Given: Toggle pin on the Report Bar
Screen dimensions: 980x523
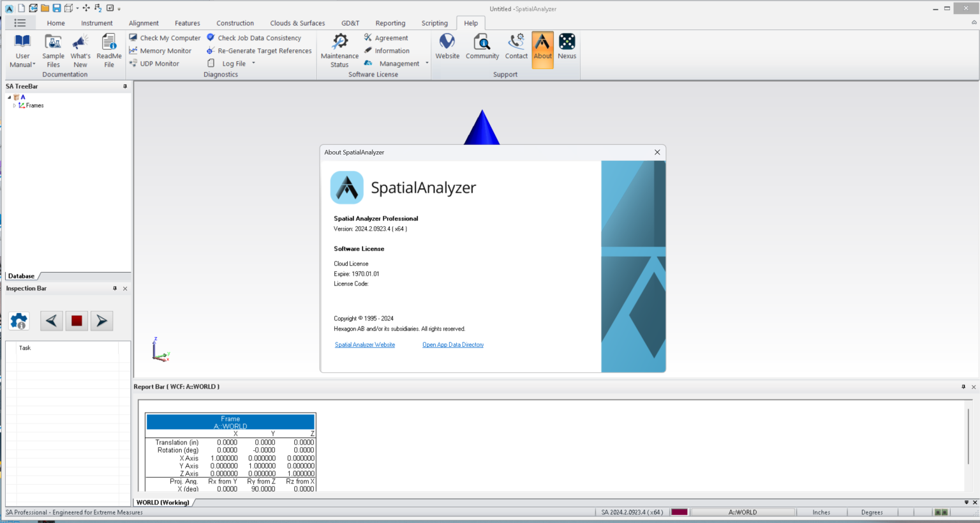Looking at the screenshot, I should click(963, 387).
